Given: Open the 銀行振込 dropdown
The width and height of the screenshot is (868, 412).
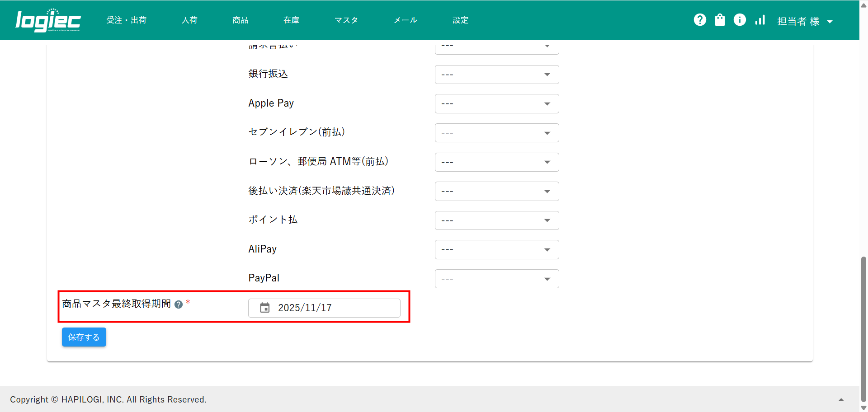Looking at the screenshot, I should click(496, 75).
